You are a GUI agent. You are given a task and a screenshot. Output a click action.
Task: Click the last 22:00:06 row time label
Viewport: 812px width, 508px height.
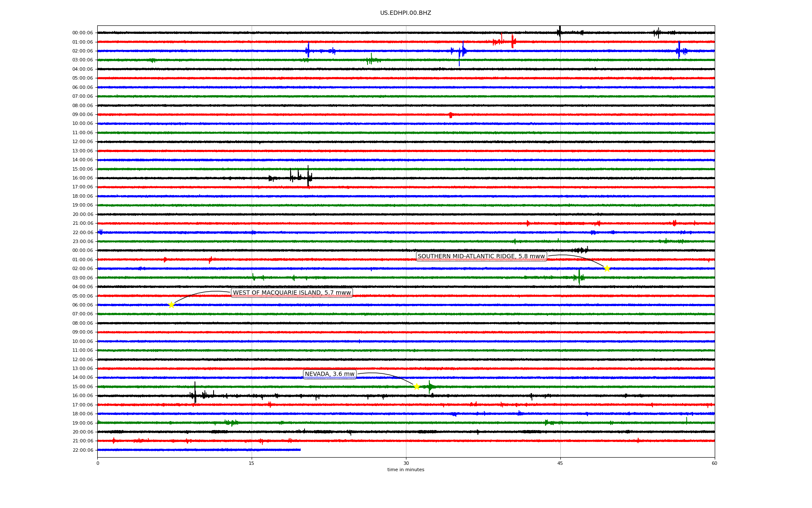coord(82,450)
